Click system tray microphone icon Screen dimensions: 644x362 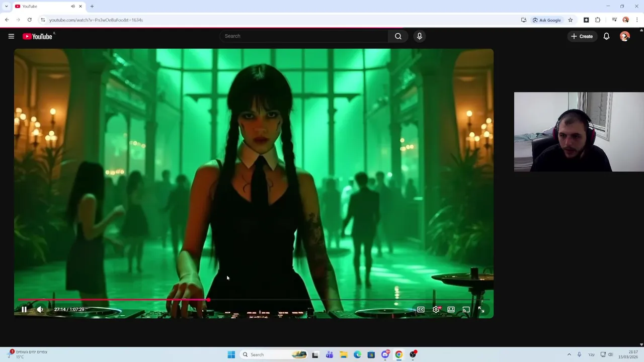[x=580, y=354]
